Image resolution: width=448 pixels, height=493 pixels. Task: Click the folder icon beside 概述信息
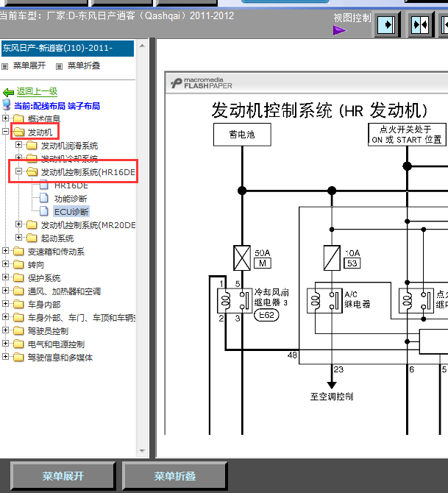[18, 118]
